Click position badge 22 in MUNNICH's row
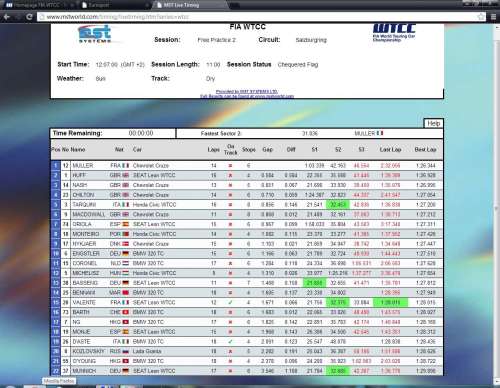Viewport: 500px width, 388px height. [x=56, y=371]
